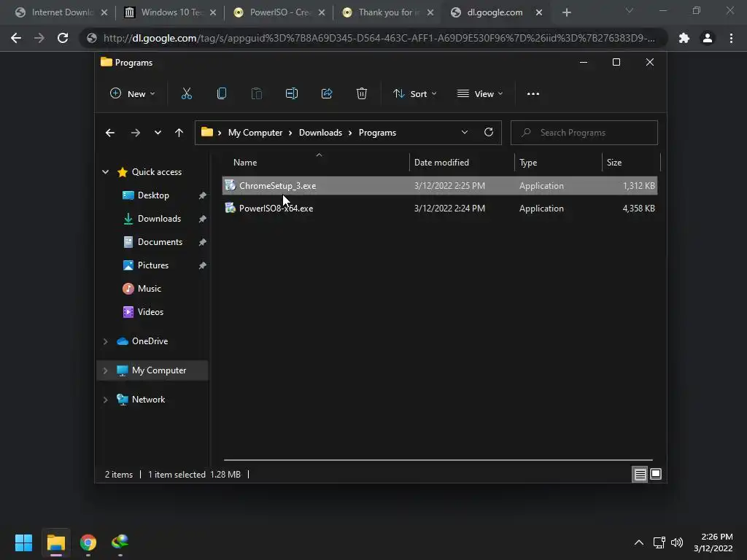This screenshot has width=747, height=560.
Task: Click the Cut scissors icon in Explorer toolbar
Action: coord(186,94)
